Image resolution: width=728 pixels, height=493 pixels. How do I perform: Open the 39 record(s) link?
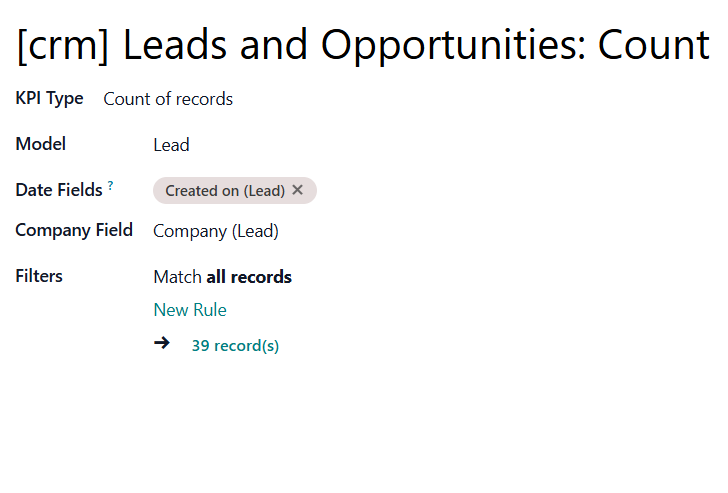[x=235, y=346]
